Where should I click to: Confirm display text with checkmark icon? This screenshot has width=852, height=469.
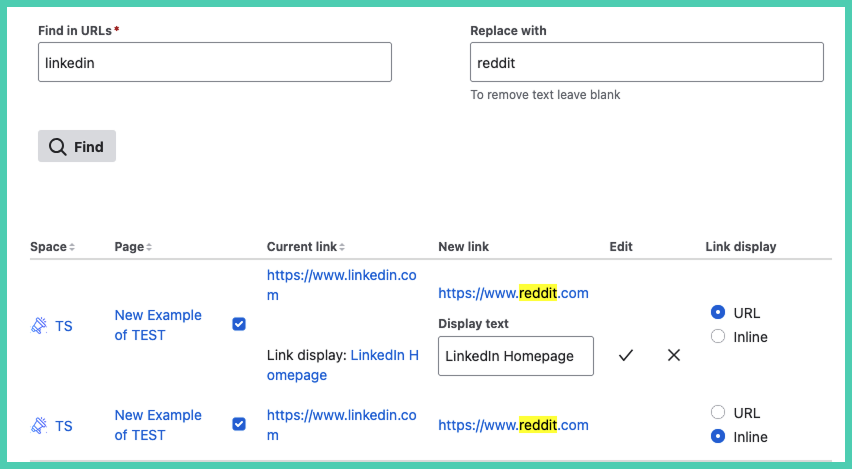[x=626, y=355]
